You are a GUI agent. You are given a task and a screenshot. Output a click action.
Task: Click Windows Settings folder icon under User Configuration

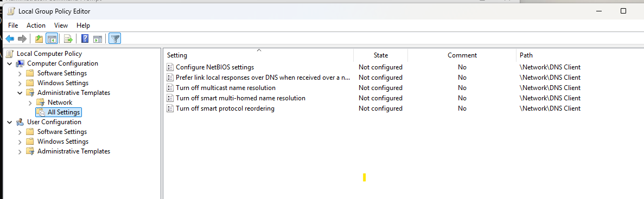tap(30, 142)
